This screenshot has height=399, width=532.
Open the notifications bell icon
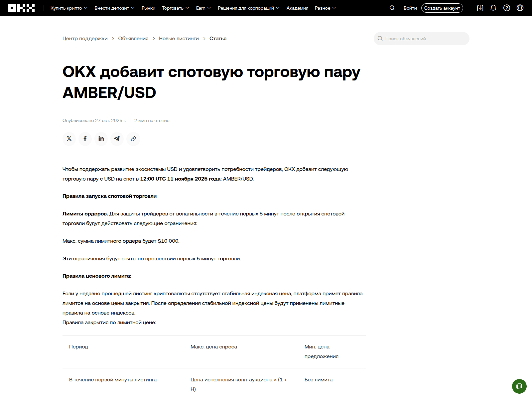[493, 8]
